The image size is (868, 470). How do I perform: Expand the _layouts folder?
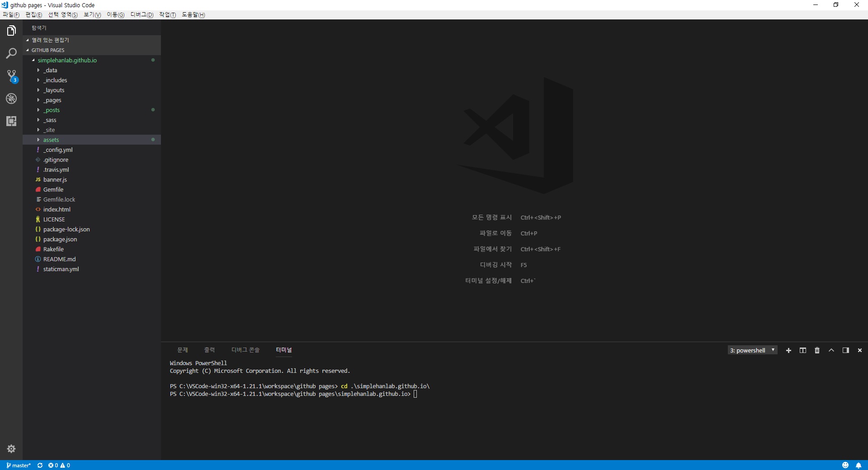[92, 90]
